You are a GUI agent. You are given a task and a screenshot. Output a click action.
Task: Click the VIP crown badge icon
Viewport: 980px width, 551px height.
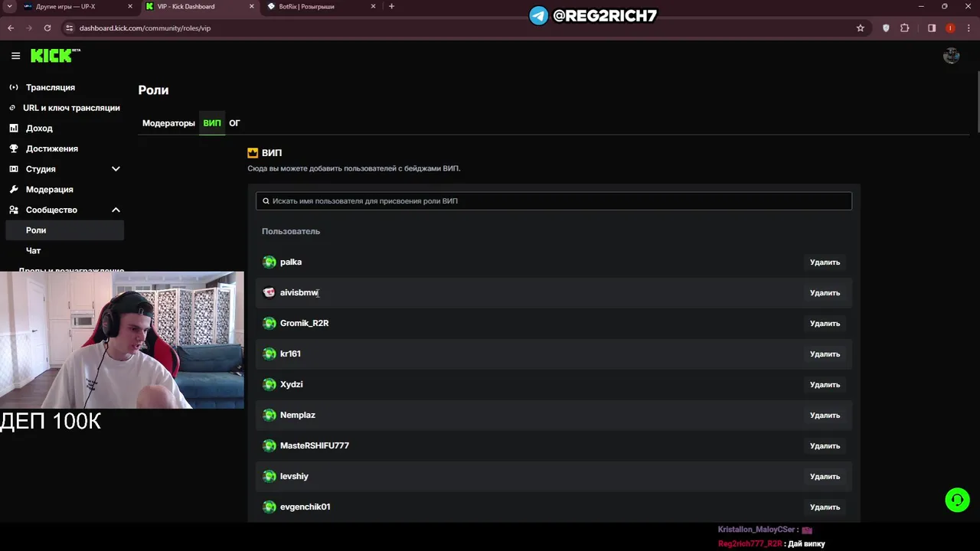click(253, 153)
